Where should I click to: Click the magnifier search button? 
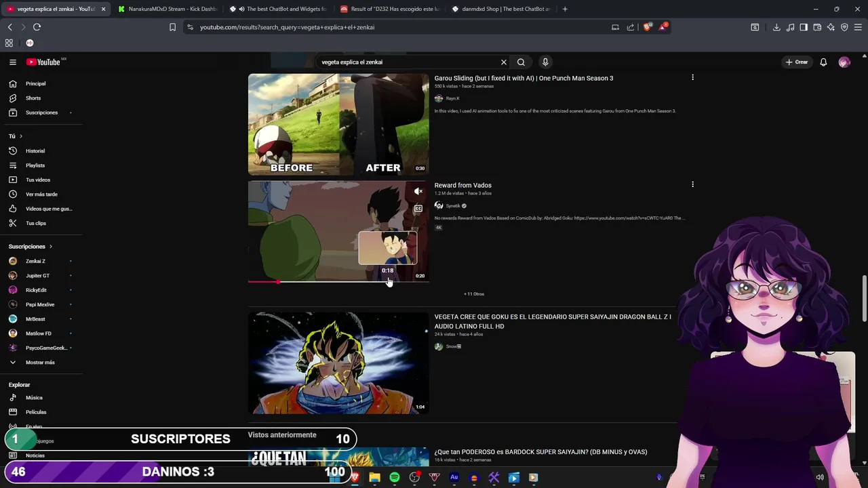point(521,62)
